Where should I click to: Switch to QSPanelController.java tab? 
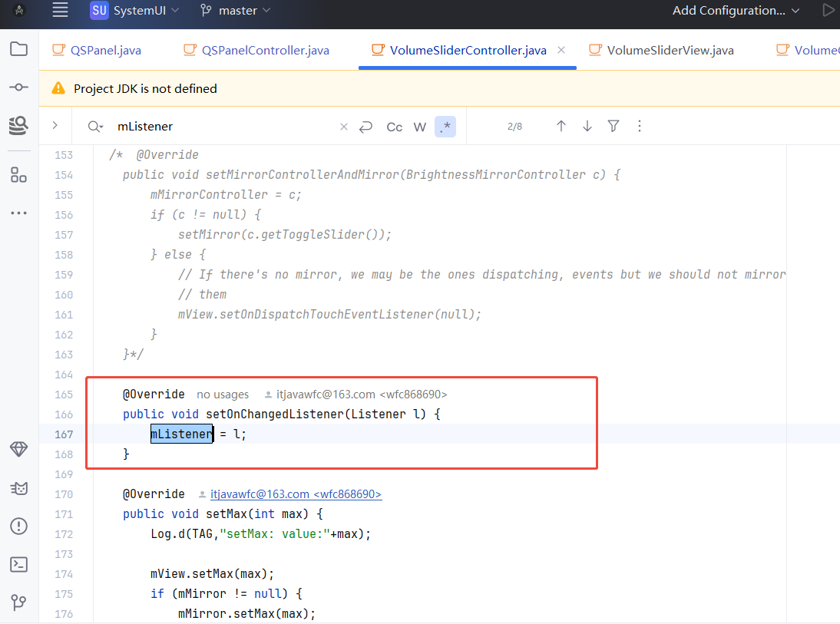tap(256, 50)
